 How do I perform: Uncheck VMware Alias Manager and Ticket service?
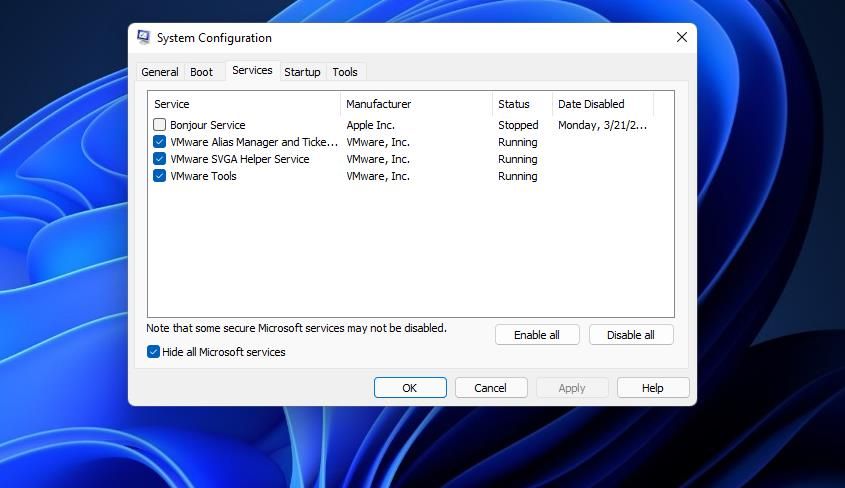click(x=160, y=142)
